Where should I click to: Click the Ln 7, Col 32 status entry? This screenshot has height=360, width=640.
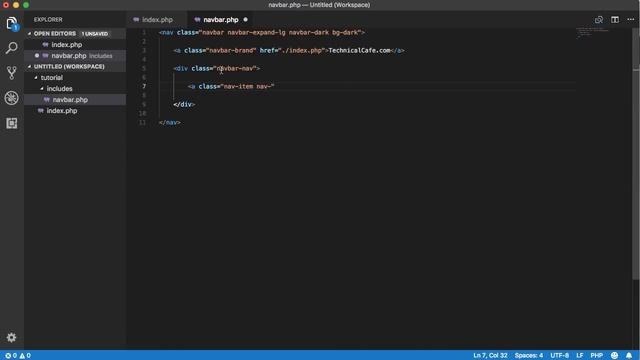[x=490, y=356]
